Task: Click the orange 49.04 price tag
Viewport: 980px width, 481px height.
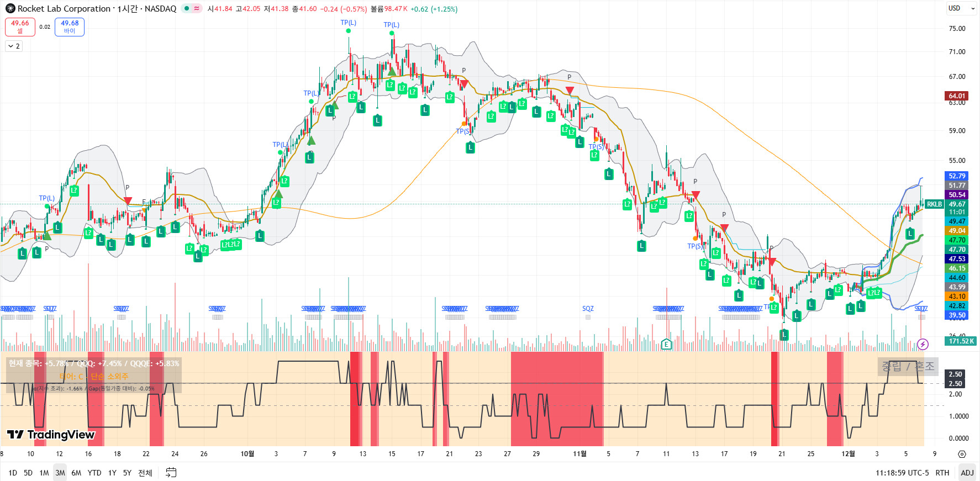Action: coord(957,231)
